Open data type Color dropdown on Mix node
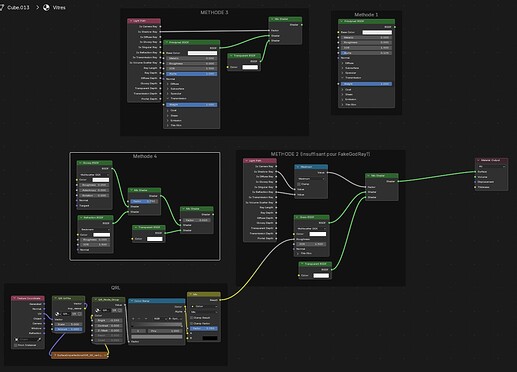This screenshot has height=372, width=517. point(204,306)
